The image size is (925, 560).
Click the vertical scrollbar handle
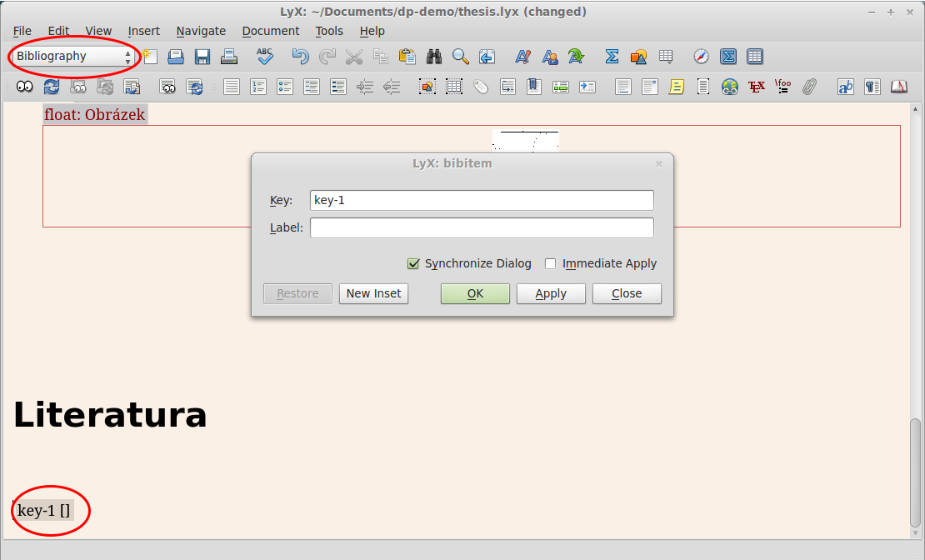pos(916,473)
